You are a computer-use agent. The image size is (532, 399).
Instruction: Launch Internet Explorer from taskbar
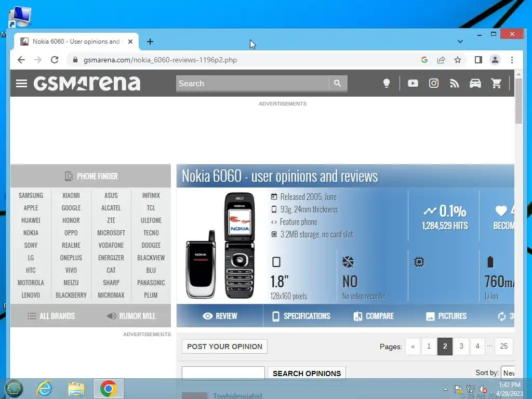pos(45,389)
